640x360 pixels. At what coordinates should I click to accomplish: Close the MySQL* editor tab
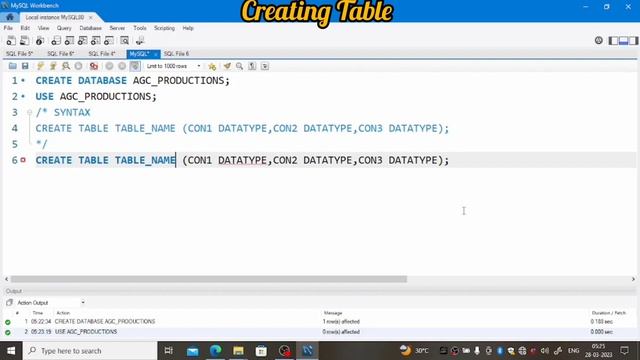coord(156,54)
